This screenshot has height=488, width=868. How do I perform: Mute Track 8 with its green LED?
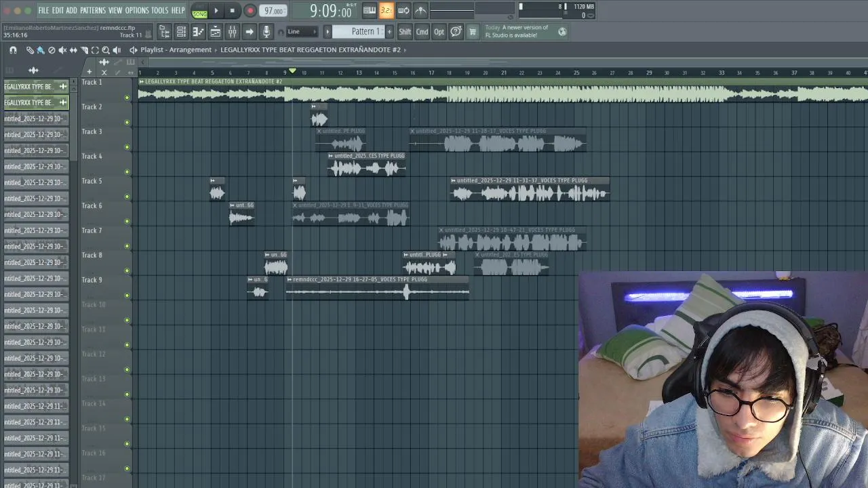coord(127,271)
